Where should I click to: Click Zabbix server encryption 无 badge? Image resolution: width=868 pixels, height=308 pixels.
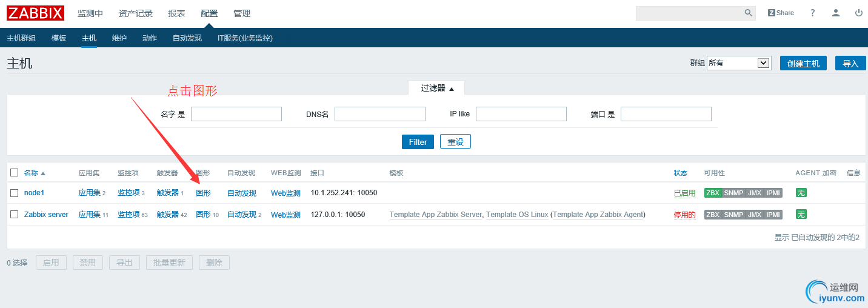pyautogui.click(x=801, y=215)
